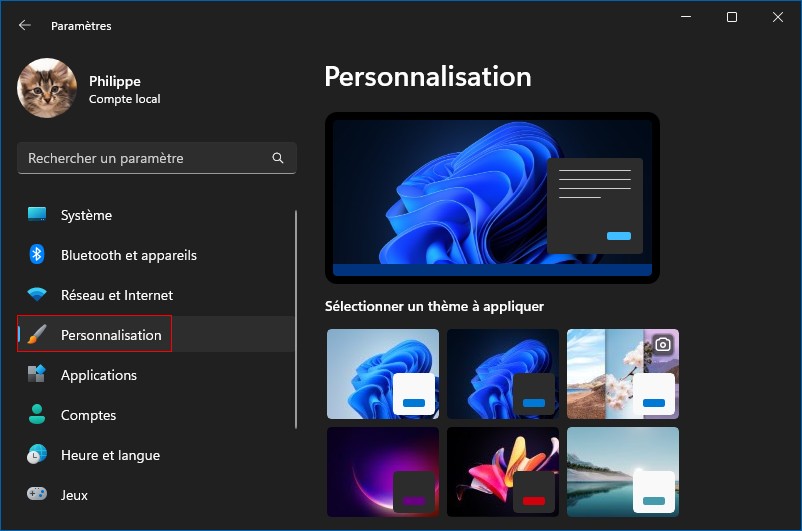Click the cat profile picture
This screenshot has height=531, width=802.
click(47, 88)
